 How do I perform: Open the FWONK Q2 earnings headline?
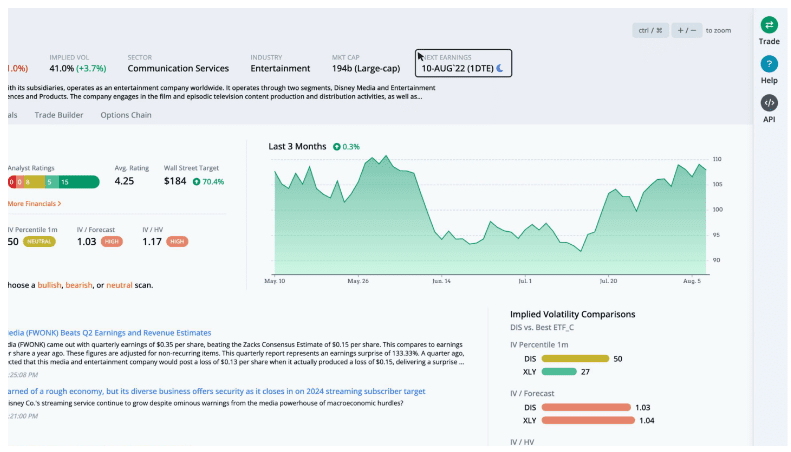click(110, 332)
